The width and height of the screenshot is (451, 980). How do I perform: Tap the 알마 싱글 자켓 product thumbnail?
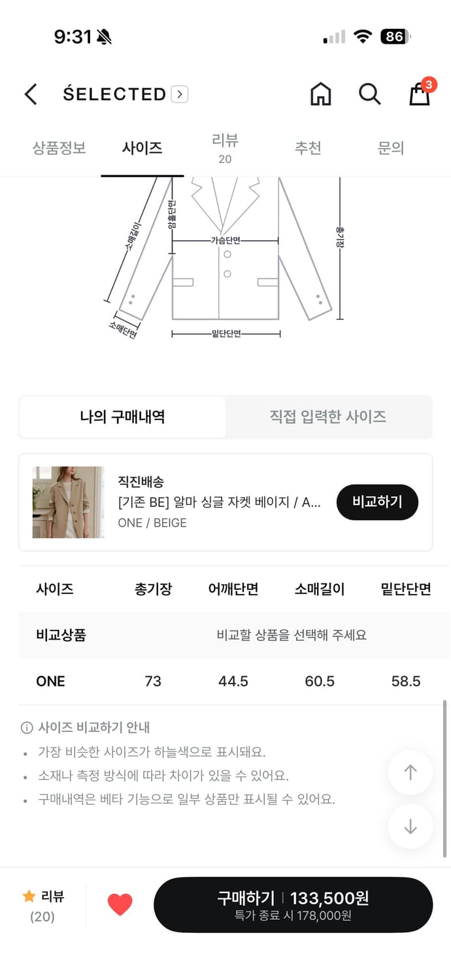point(69,502)
